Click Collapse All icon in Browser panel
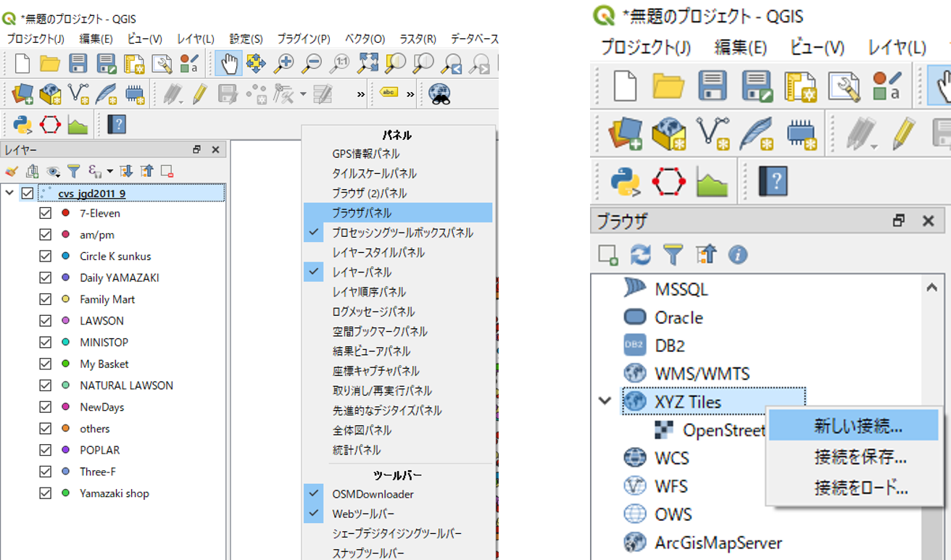The width and height of the screenshot is (951, 560). click(705, 255)
